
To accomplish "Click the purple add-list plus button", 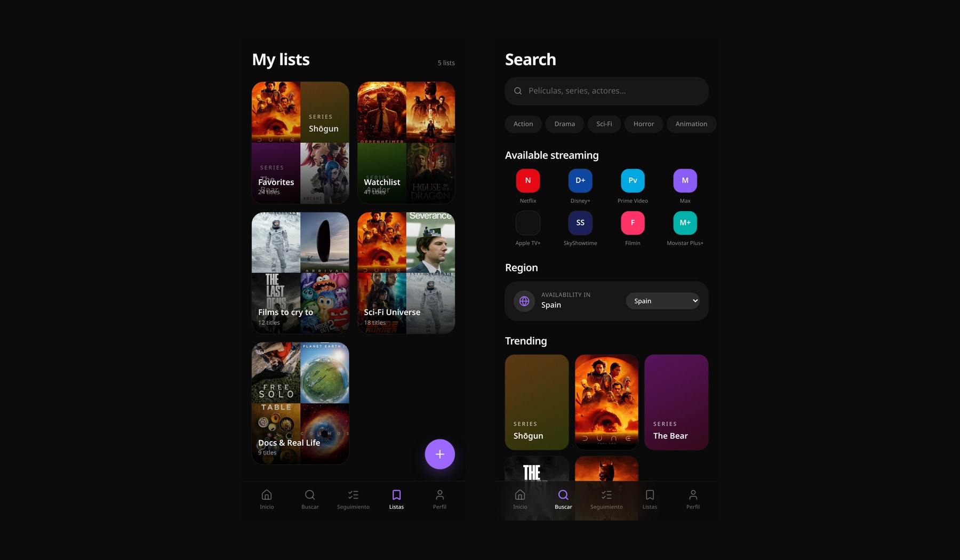I will coord(439,454).
